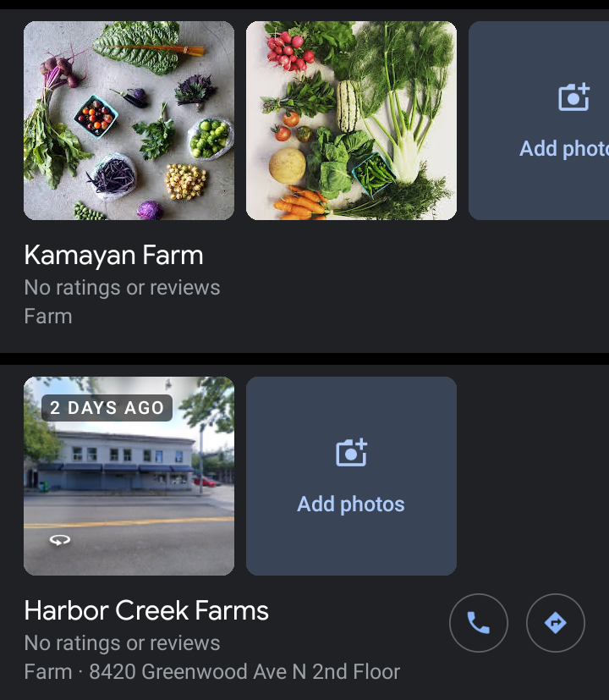Tap Kamayan Farm "No ratings or reviews" text
This screenshot has height=700, width=609.
coord(122,288)
